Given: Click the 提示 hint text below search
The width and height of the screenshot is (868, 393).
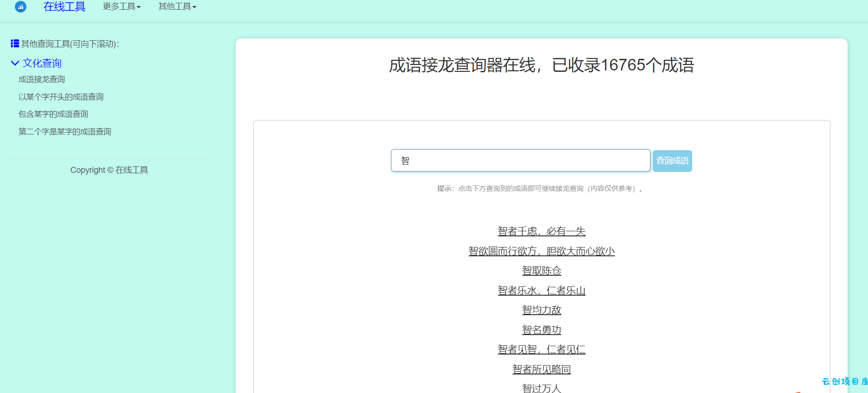Looking at the screenshot, I should tap(540, 189).
